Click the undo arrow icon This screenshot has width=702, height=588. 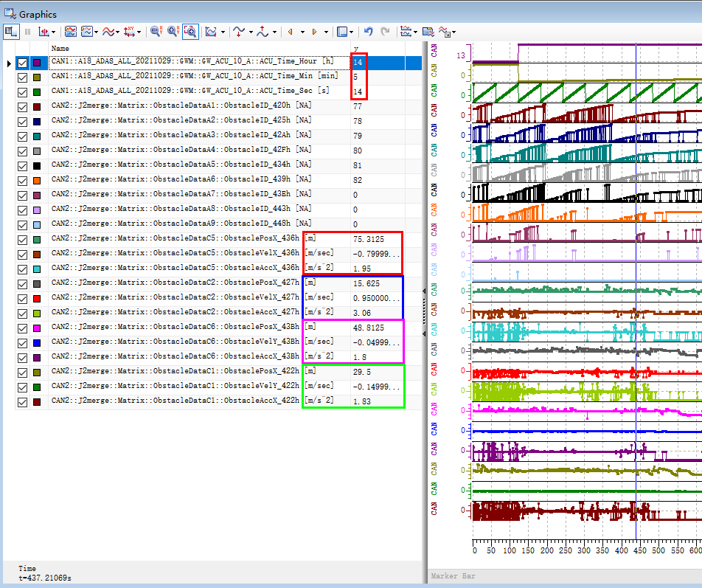[369, 32]
